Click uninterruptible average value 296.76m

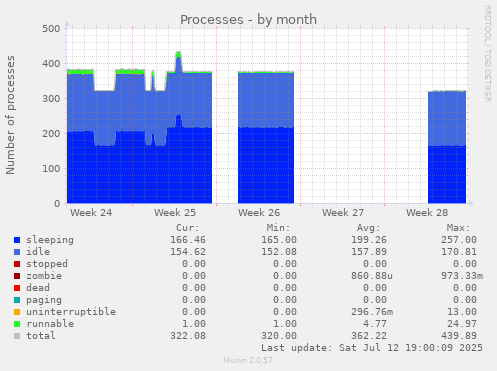pyautogui.click(x=372, y=312)
